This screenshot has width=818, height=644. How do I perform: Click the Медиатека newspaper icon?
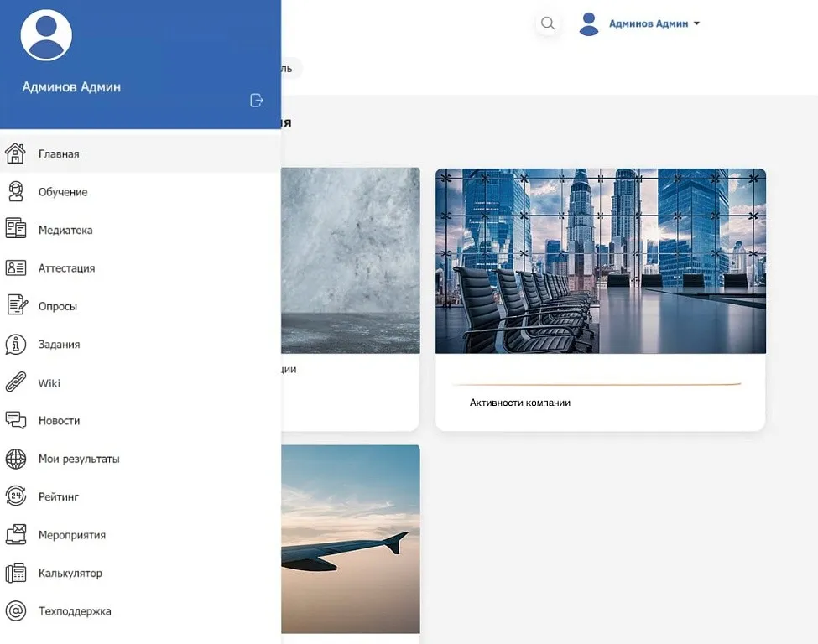[x=15, y=230]
